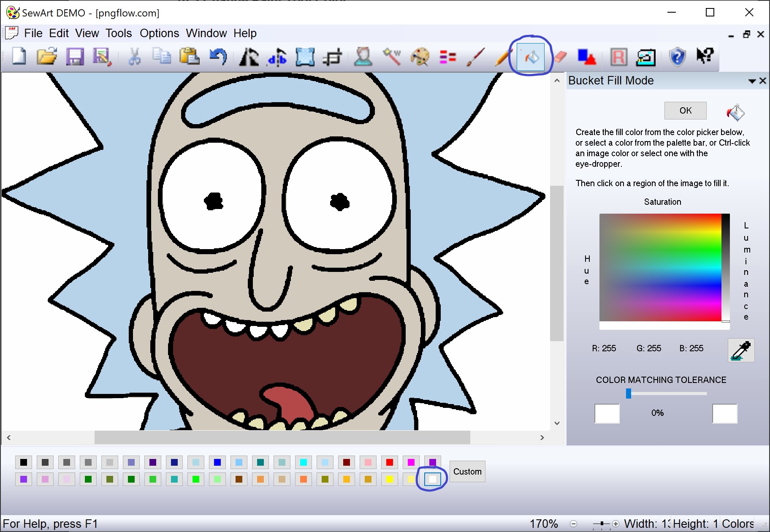Create a new blank document from toolbar

[19, 57]
